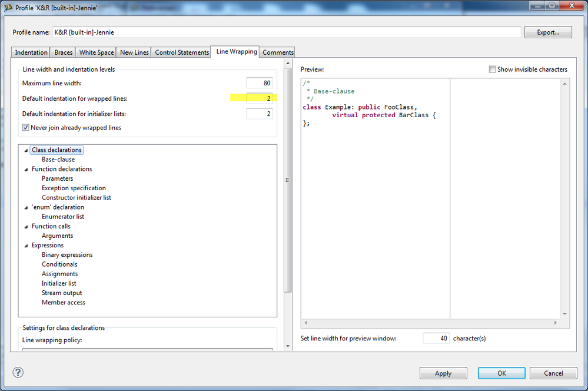Toggle Never join already wrapped lines
Screen dimensions: 588x391
(x=25, y=128)
